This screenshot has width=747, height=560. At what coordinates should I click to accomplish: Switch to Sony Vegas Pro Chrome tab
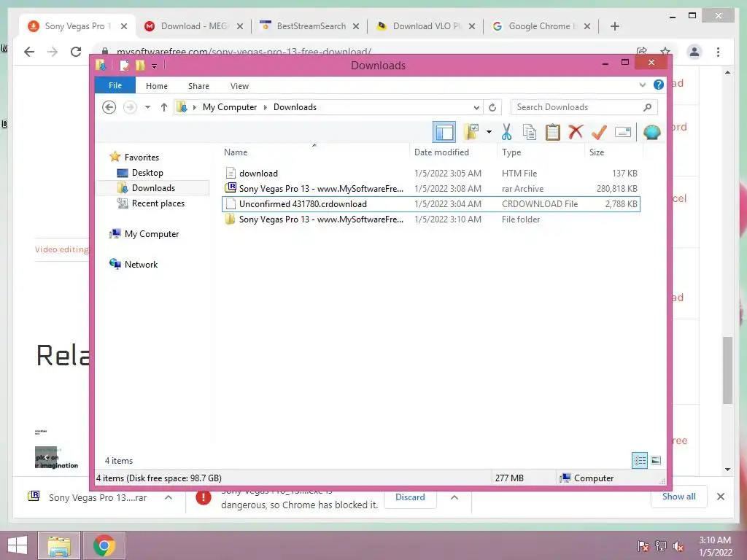(x=78, y=26)
